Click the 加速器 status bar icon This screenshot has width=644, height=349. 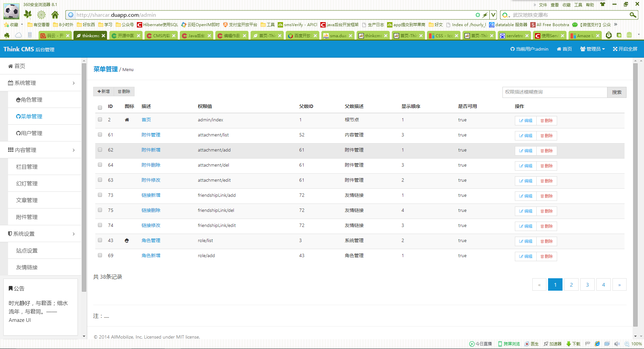pos(552,344)
